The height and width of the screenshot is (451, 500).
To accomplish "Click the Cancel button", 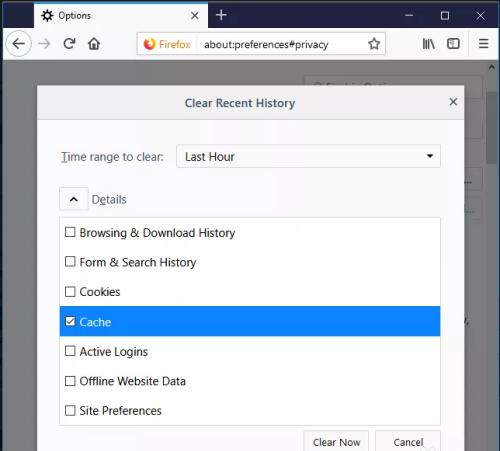I will [408, 442].
